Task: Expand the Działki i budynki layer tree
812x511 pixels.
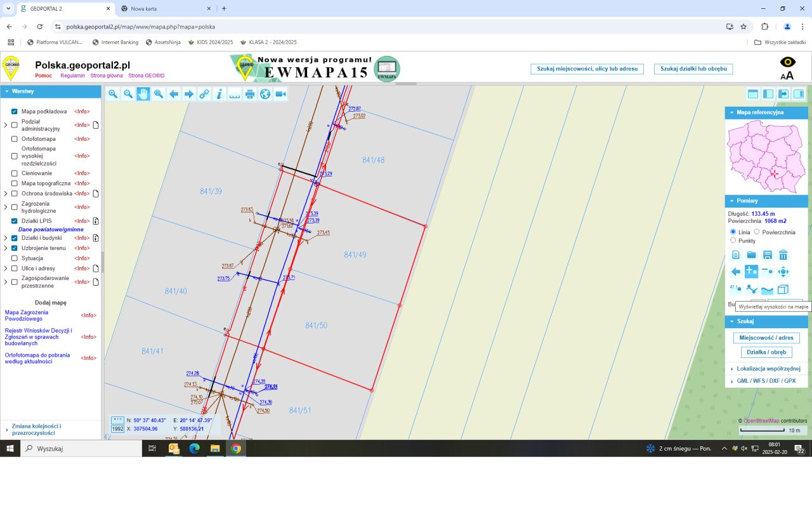Action: pos(6,238)
